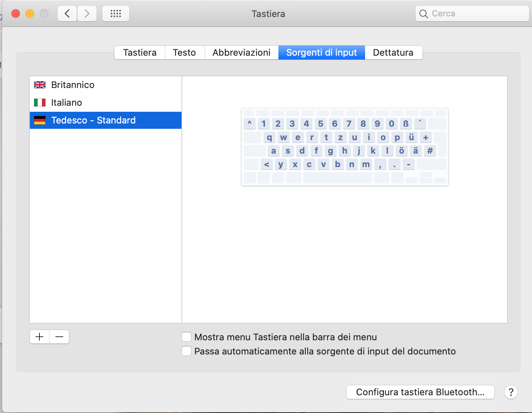Click the Italian flag icon

(x=40, y=103)
